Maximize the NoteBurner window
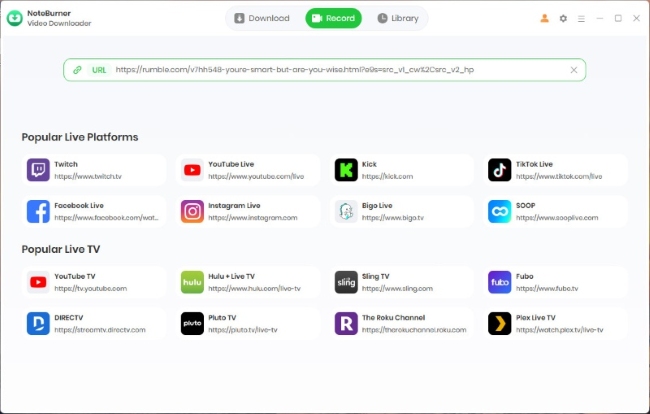The height and width of the screenshot is (414, 650). click(618, 18)
